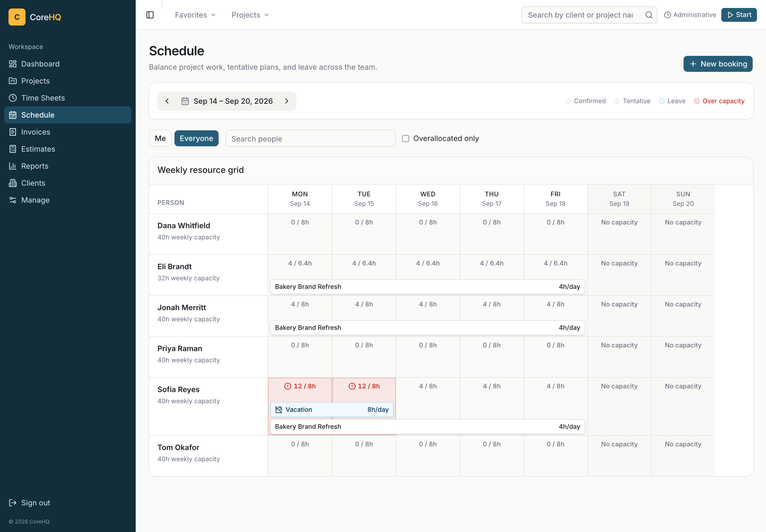Expand the Projects dropdown in top bar
This screenshot has height=532, width=766.
pyautogui.click(x=250, y=15)
